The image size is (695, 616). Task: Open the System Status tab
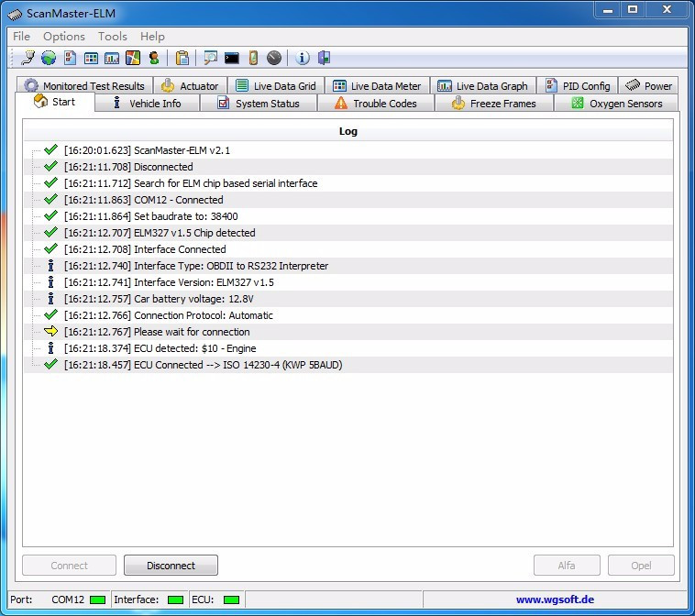tap(259, 104)
